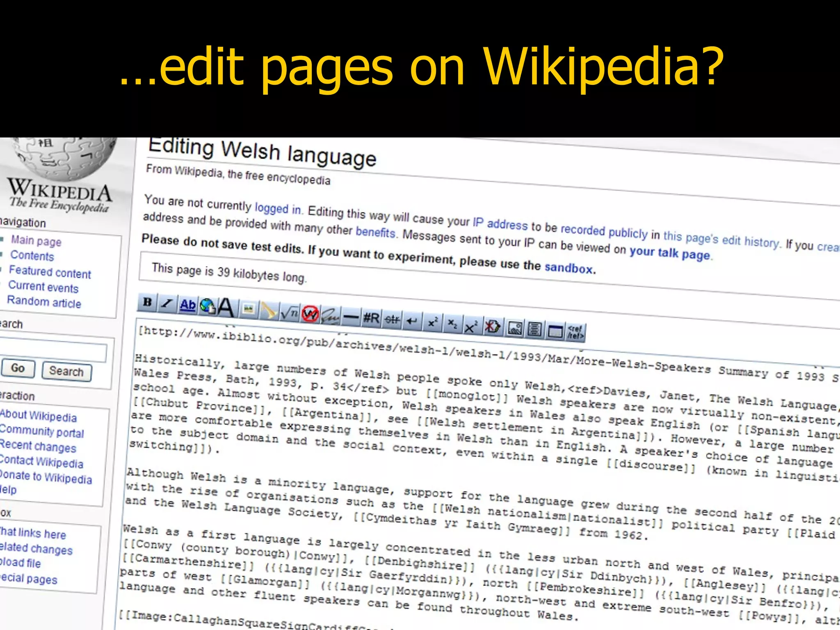Open Related changes link
Screen dimensions: 840x630
(x=36, y=548)
